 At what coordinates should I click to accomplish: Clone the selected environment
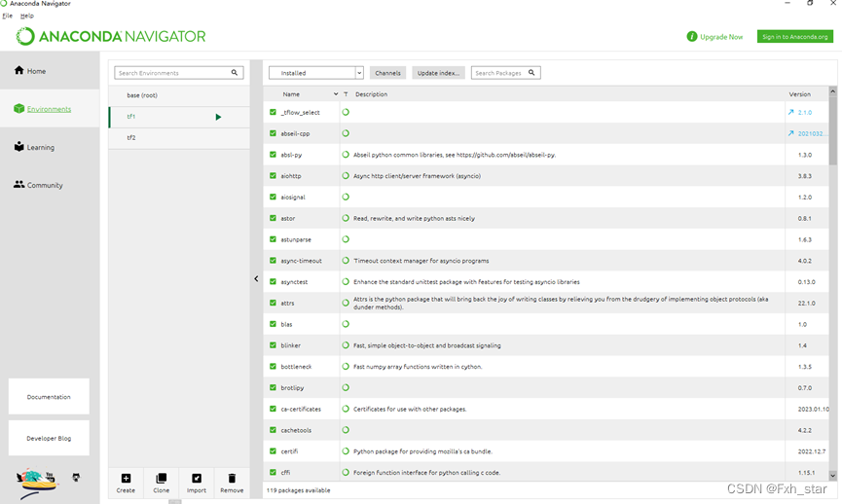coord(161,483)
